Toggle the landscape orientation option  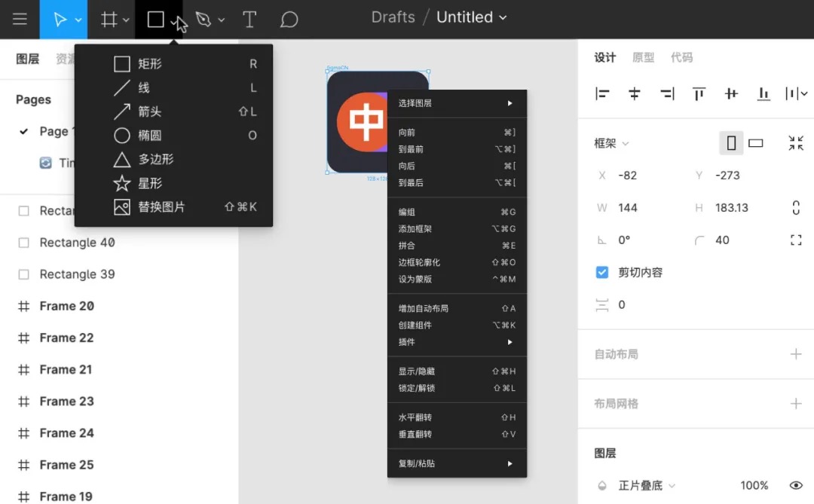(x=756, y=142)
